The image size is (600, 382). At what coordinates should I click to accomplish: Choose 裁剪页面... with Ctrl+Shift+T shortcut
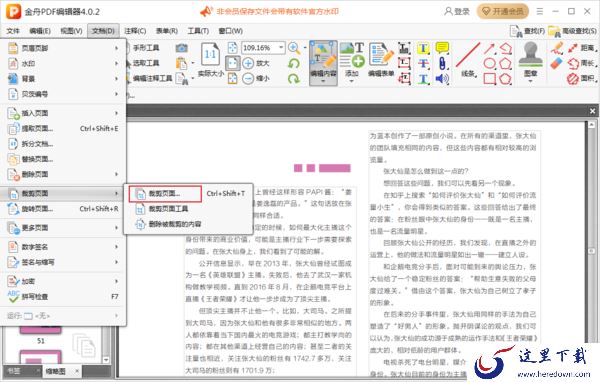click(x=189, y=194)
